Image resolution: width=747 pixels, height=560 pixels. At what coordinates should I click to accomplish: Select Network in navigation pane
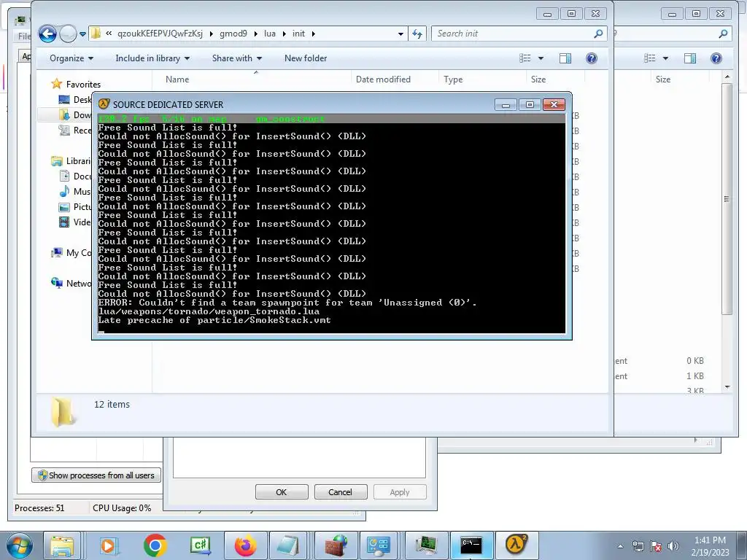(71, 284)
